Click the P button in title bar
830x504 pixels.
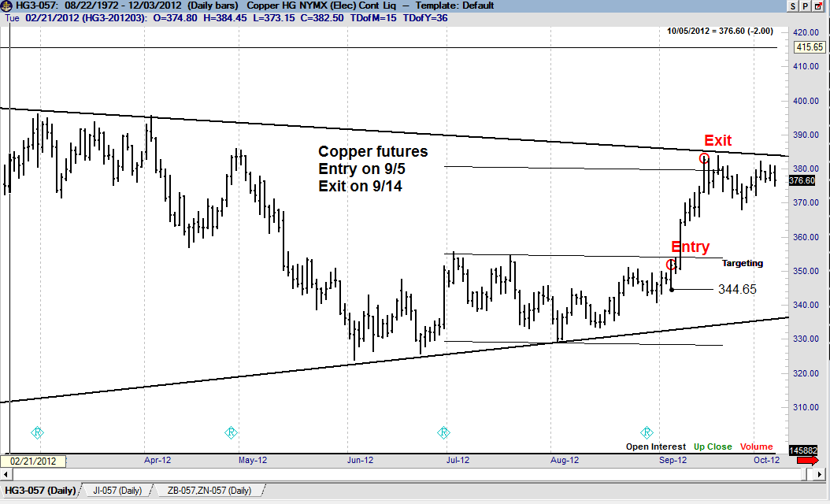tap(805, 6)
